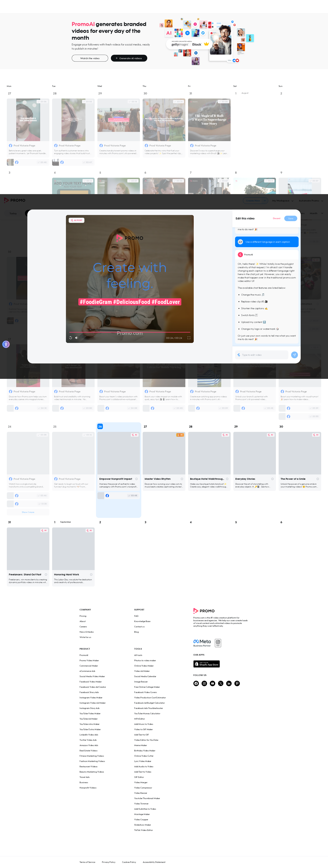Select the highlighted date 26 in the calendar

100,426
